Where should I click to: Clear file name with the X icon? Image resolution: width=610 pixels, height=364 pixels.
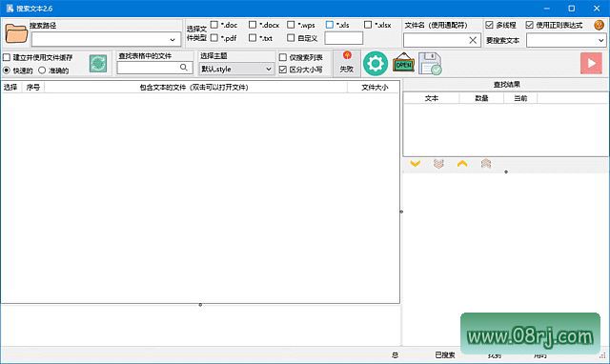point(473,40)
